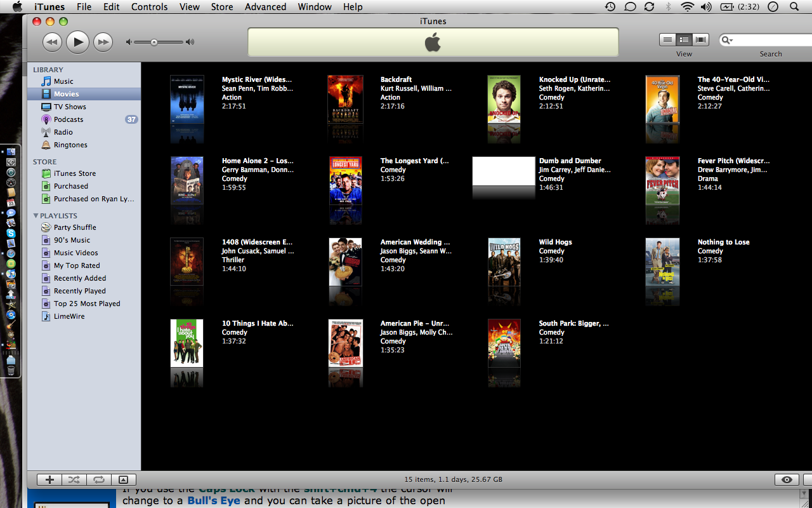Open search magnifier dropdown
Viewport: 812px width, 508px height.
coord(728,40)
